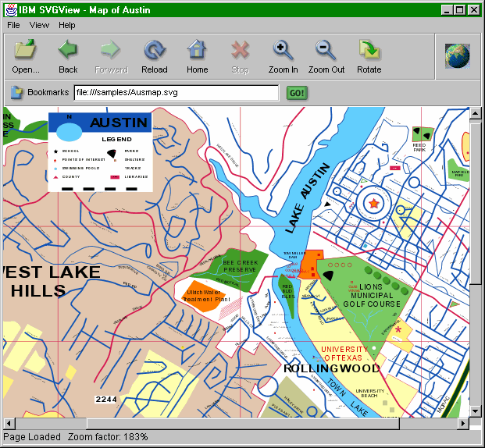The image size is (485, 448).
Task: Click vertical scrollbar up arrow
Action: 475,114
